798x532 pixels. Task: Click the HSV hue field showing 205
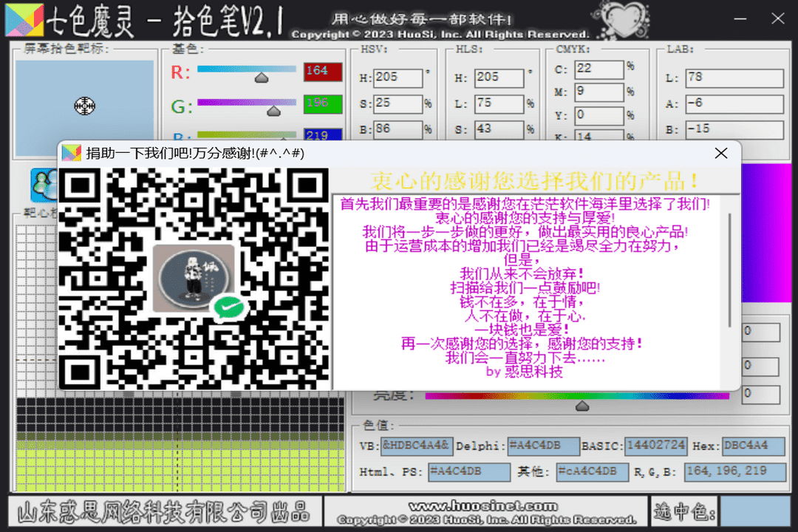398,78
